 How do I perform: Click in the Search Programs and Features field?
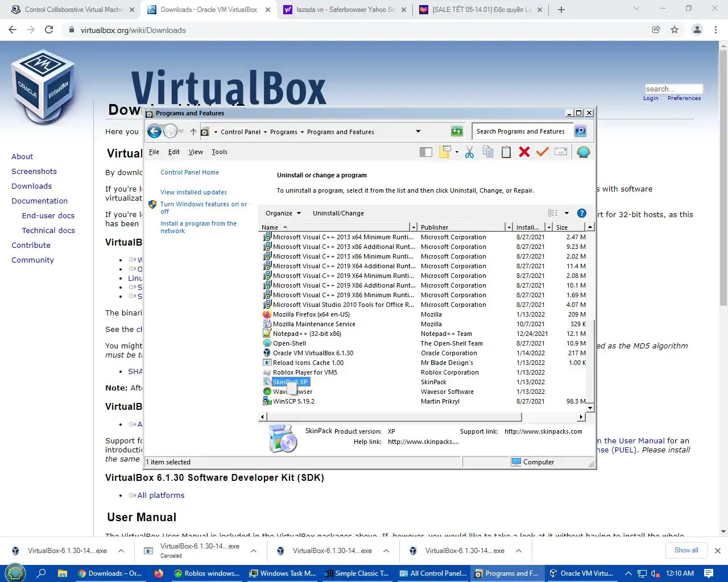[522, 131]
